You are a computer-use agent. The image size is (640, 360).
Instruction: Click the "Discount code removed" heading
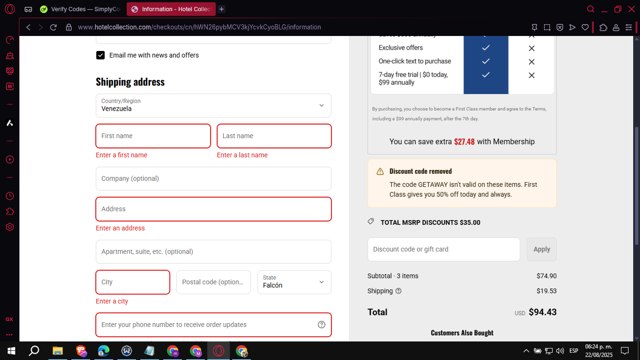tap(420, 171)
